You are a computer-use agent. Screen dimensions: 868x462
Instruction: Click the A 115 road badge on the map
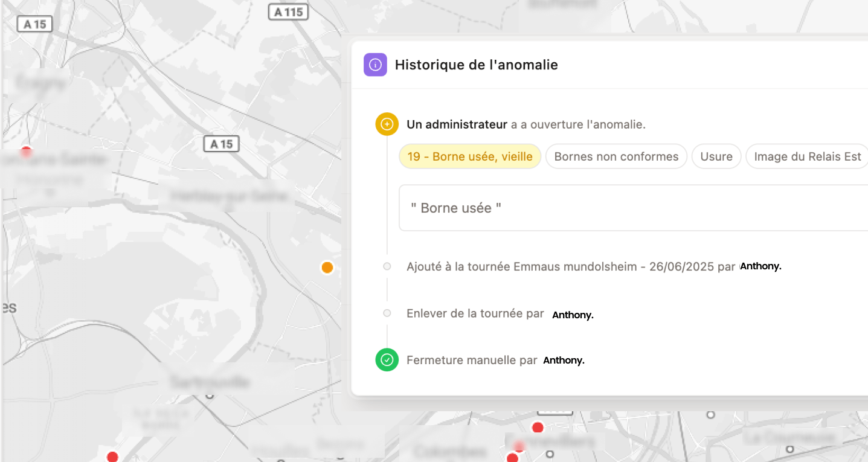coord(288,11)
